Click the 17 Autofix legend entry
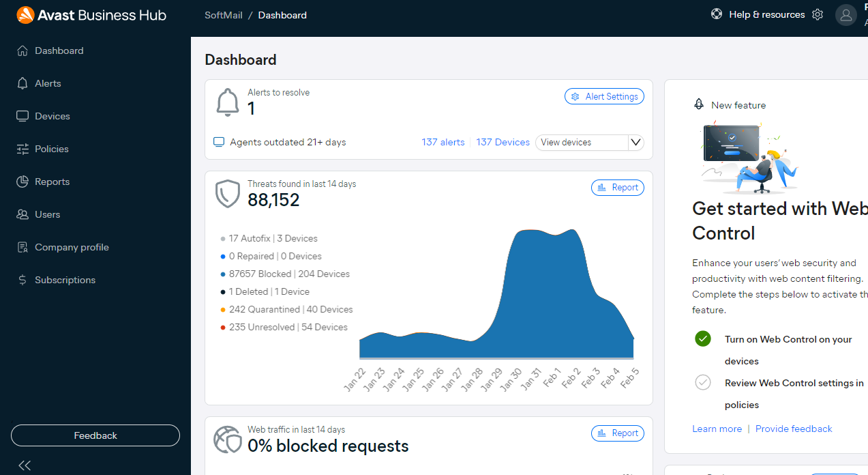Screen dimensions: 868x475 269,238
